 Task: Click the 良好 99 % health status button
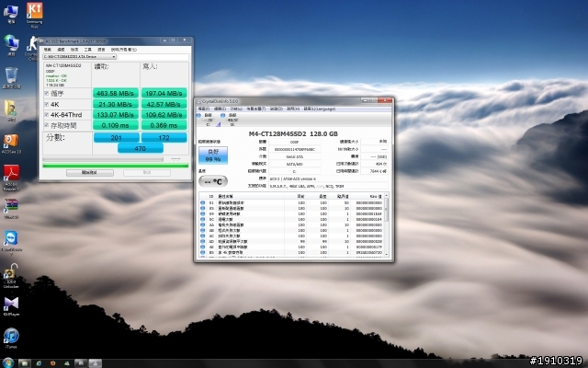[212, 155]
